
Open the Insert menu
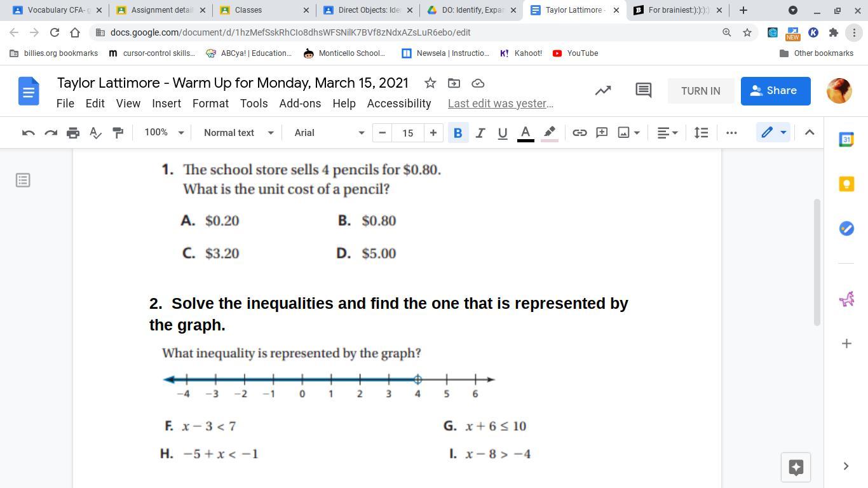point(166,104)
